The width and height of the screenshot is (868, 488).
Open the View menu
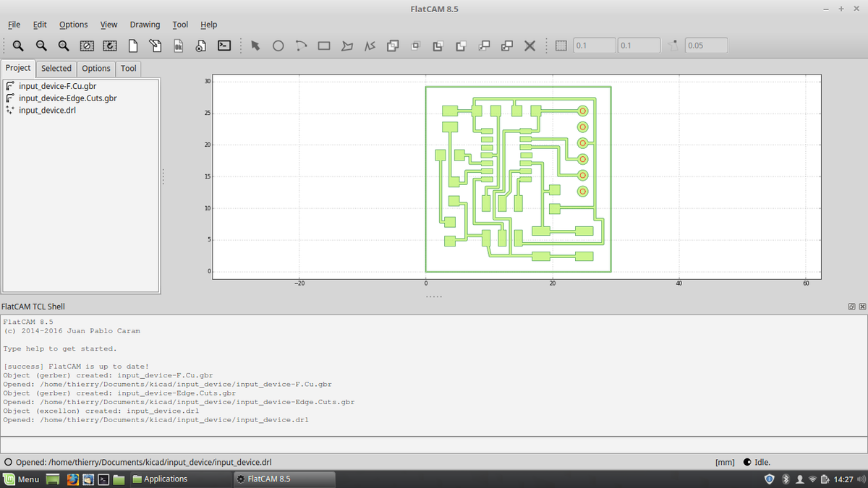(x=109, y=25)
